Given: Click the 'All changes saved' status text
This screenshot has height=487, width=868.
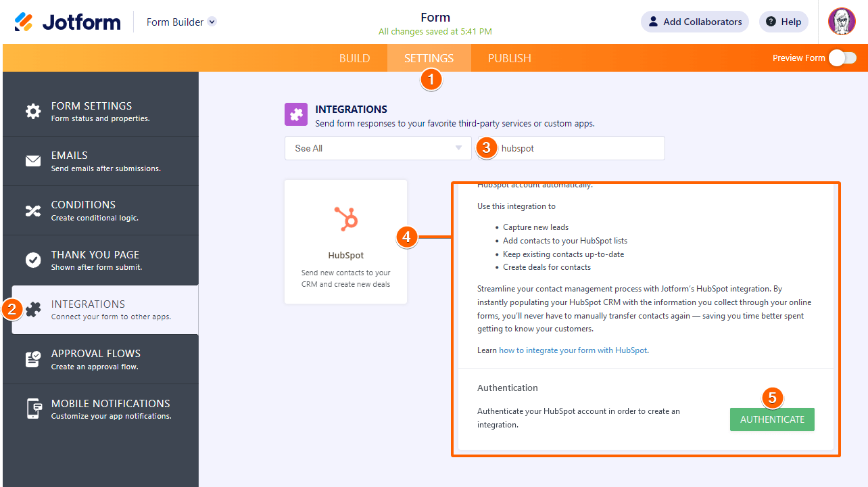Looking at the screenshot, I should click(435, 32).
